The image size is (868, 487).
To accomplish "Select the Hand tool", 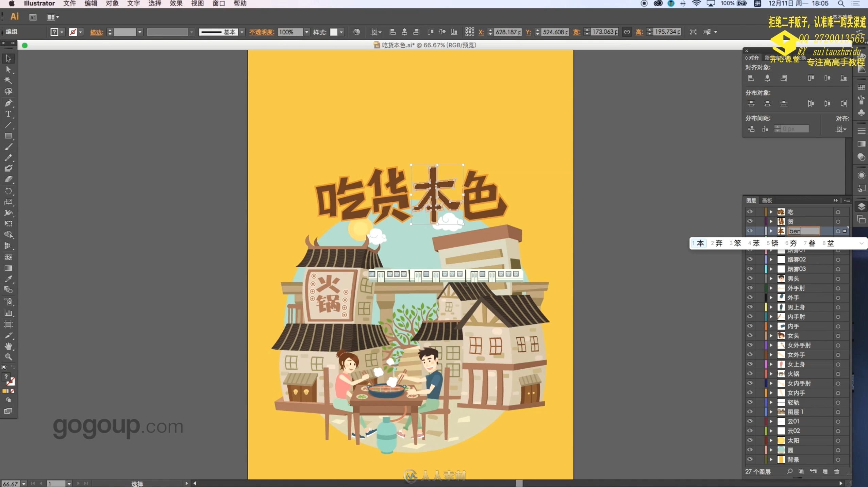I will pyautogui.click(x=8, y=346).
